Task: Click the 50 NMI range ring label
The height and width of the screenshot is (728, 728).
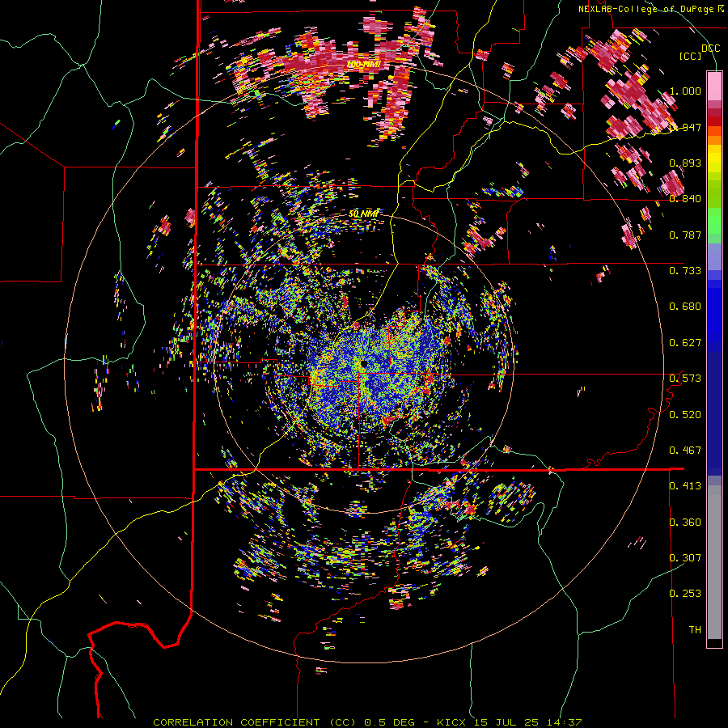Action: (363, 214)
